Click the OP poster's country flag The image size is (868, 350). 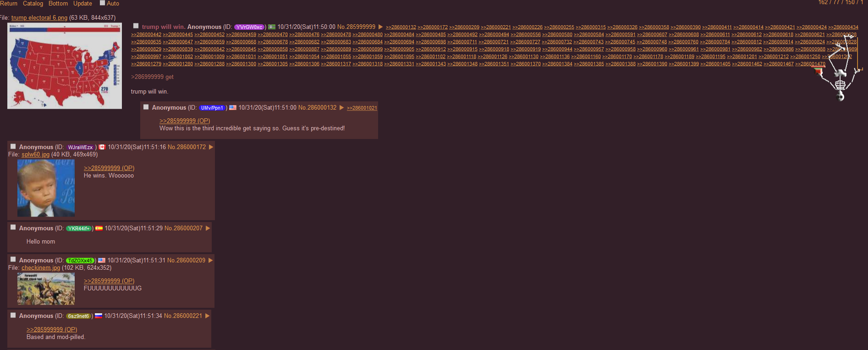(x=272, y=27)
